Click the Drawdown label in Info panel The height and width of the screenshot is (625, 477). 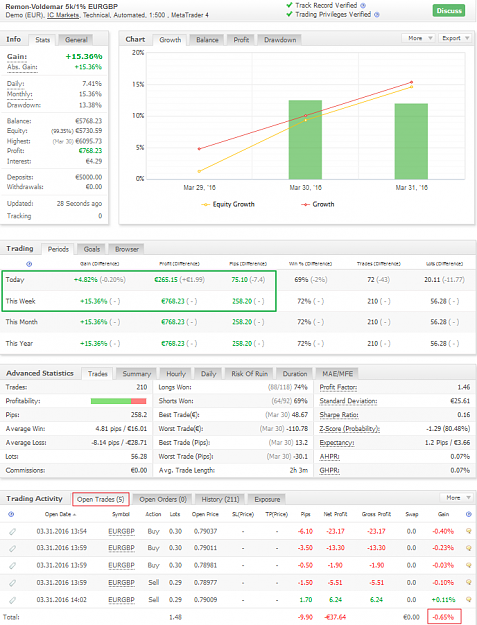(24, 105)
